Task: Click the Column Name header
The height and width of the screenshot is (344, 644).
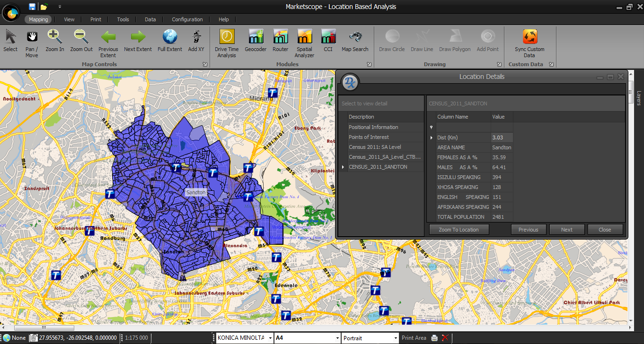Action: click(x=463, y=117)
